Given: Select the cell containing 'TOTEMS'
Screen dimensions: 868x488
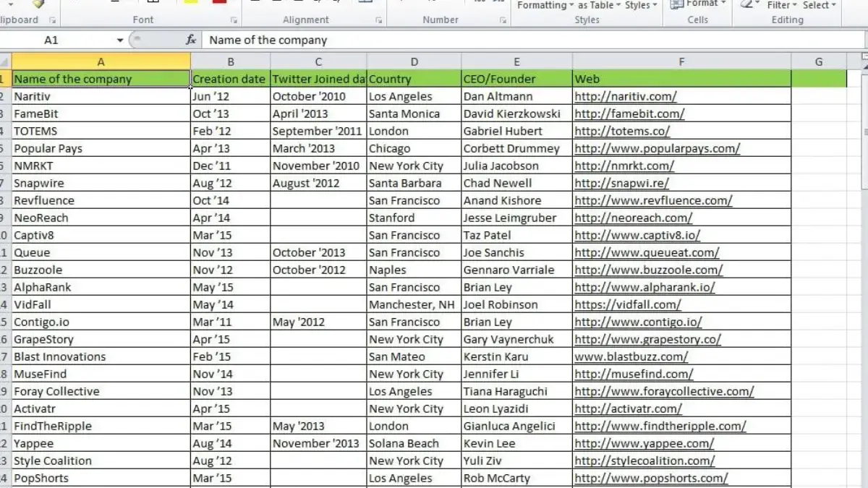Looking at the screenshot, I should 101,131.
